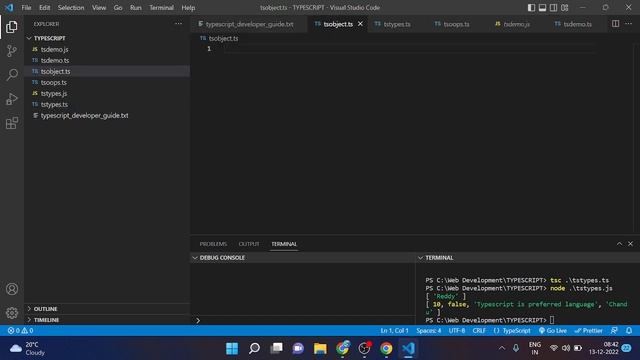Open the View menu

point(99,7)
